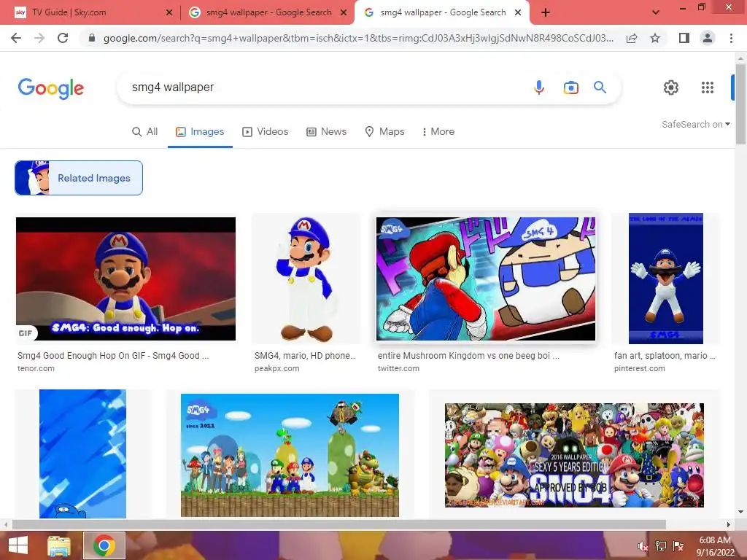Click the muted volume tray icon
747x560 pixels.
click(643, 546)
